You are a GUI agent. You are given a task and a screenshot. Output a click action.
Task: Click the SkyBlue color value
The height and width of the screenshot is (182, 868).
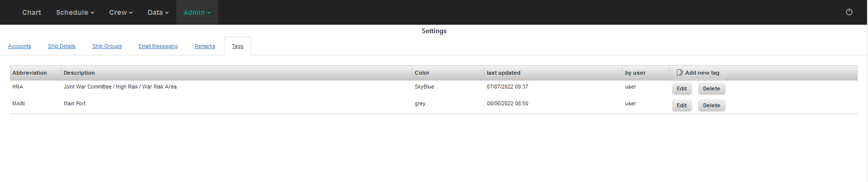tap(424, 87)
